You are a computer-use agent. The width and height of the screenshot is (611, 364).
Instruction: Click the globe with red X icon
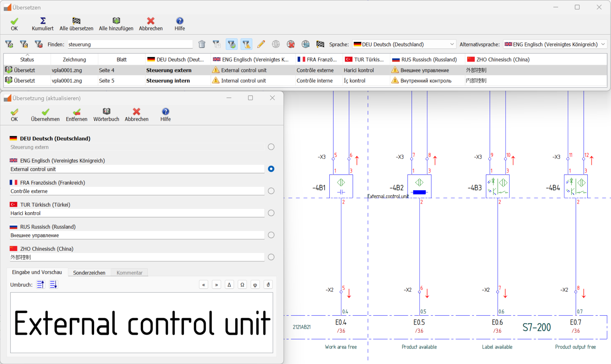[x=290, y=44]
